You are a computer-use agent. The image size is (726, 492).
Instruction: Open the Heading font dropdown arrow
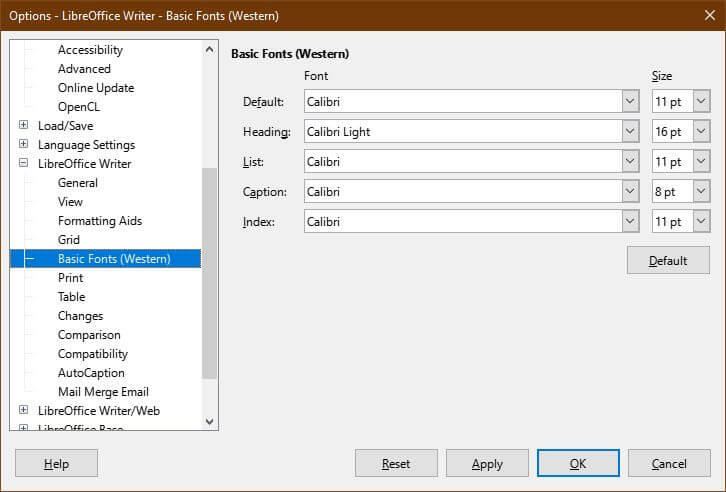pos(630,132)
